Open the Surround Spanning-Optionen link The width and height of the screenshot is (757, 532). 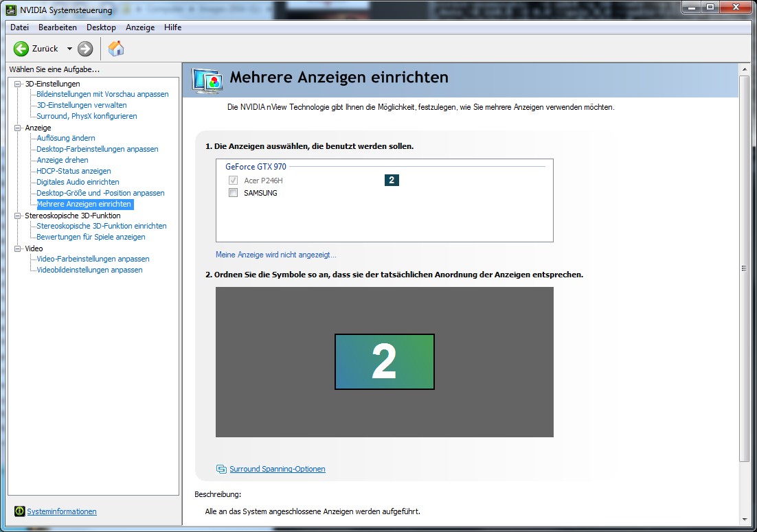coord(277,469)
